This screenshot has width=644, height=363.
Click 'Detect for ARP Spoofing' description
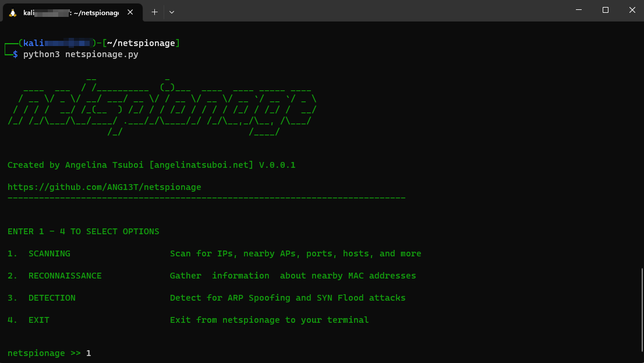[288, 298]
